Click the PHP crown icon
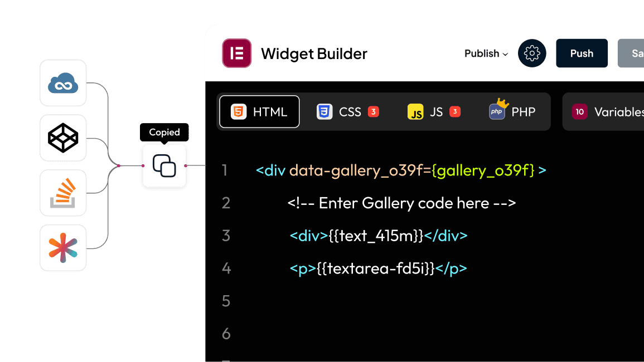Image resolution: width=644 pixels, height=362 pixels. tap(497, 110)
